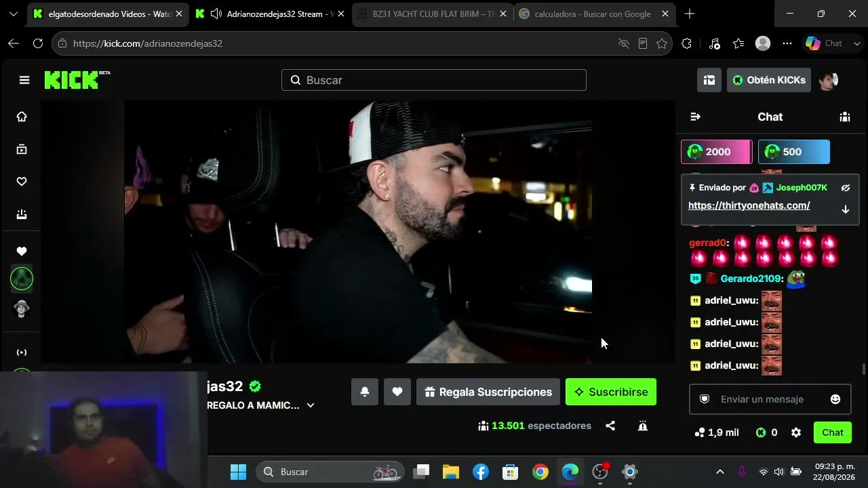
Task: Click Joseph007K username in pinned message
Action: [x=802, y=188]
